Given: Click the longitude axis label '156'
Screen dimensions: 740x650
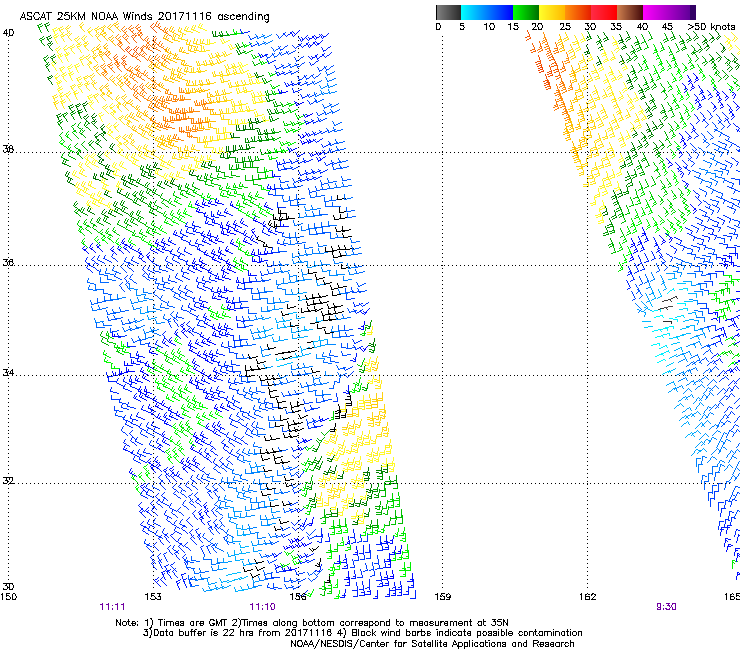Looking at the screenshot, I should [x=298, y=597].
